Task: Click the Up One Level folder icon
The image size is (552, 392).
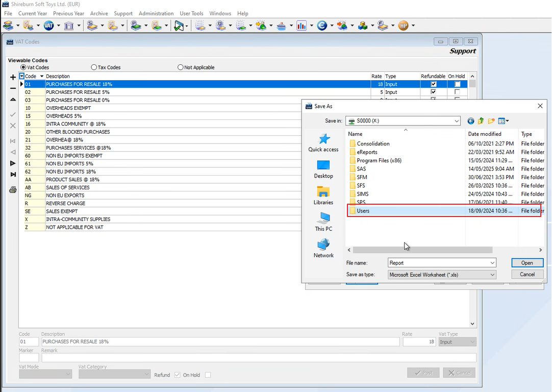Action: (481, 121)
